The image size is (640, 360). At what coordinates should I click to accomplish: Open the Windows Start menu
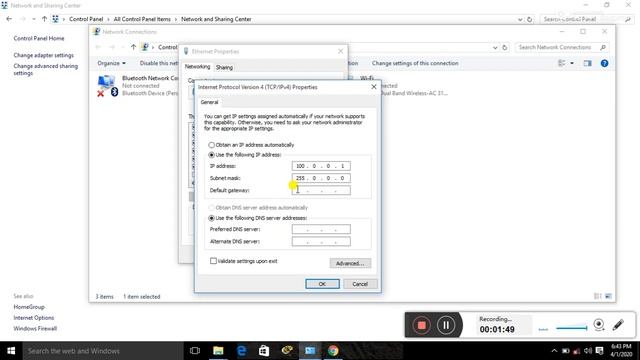[x=11, y=351]
